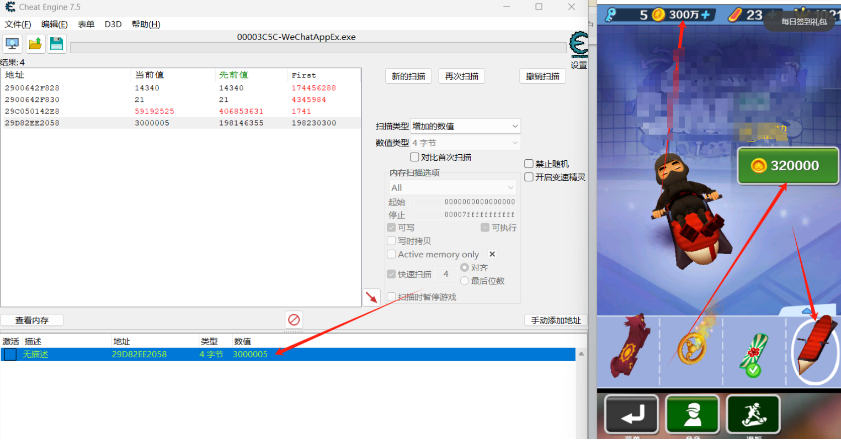The width and height of the screenshot is (841, 440).
Task: Add selected address with the red arrow
Action: coord(371,297)
